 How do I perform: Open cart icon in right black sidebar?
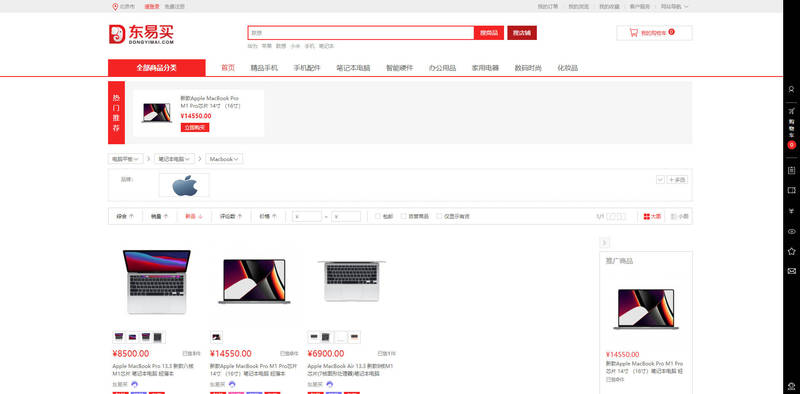point(791,111)
